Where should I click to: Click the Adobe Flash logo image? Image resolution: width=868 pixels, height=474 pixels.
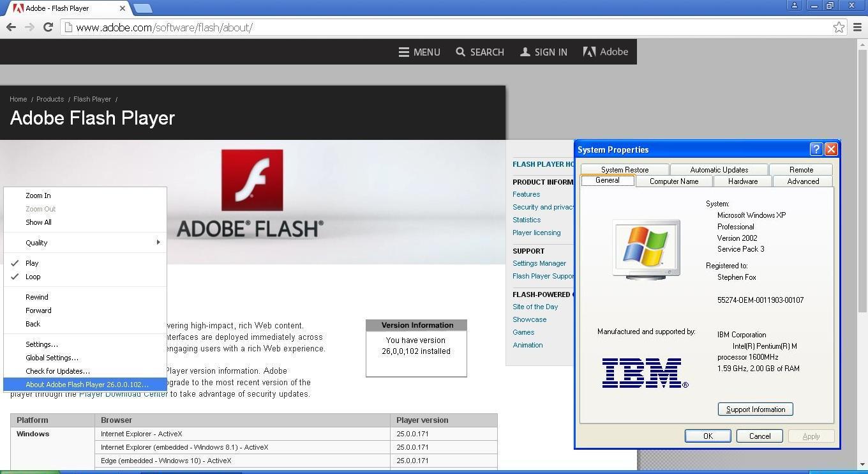point(251,180)
